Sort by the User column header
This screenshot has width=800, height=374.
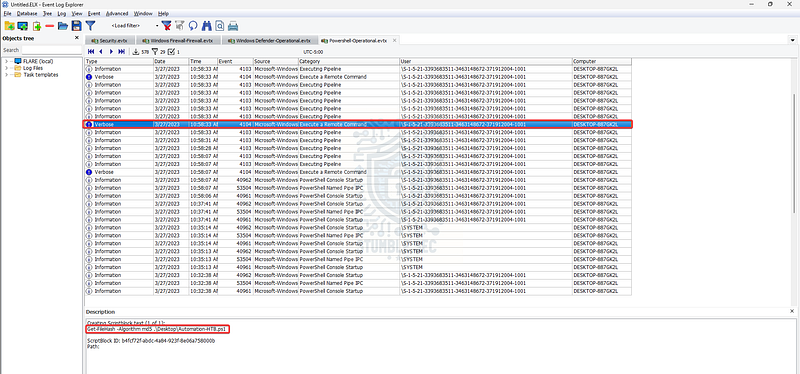(x=486, y=61)
